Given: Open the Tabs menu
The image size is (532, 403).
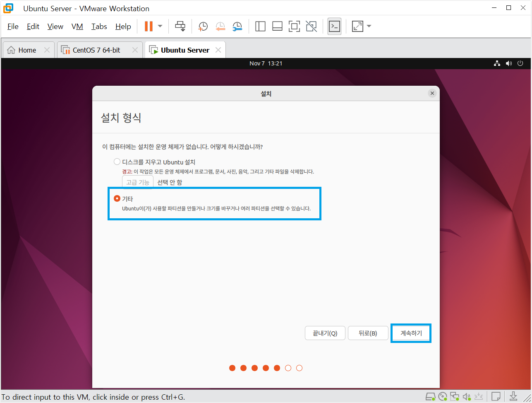Looking at the screenshot, I should 99,27.
